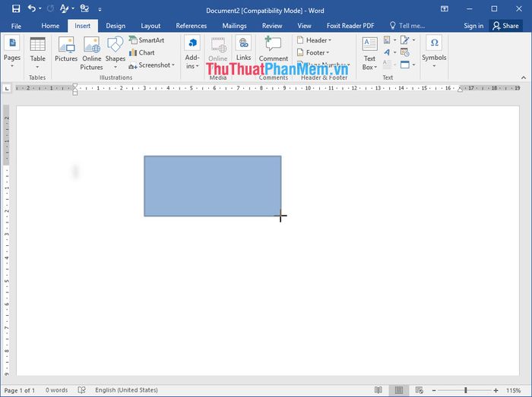
Task: Click the Sign in link
Action: coord(473,26)
